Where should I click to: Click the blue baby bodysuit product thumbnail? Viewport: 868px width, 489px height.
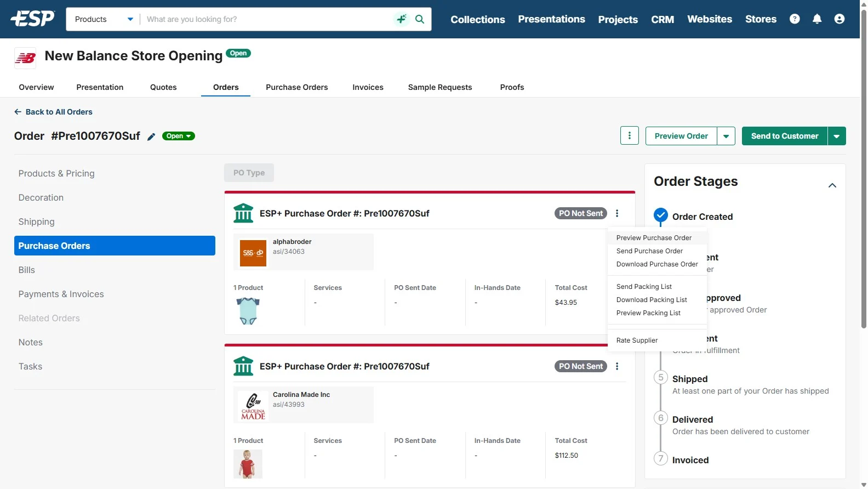pos(248,311)
